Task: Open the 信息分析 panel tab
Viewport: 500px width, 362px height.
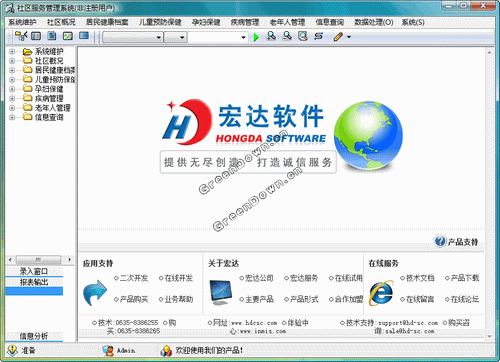Action: pyautogui.click(x=34, y=336)
